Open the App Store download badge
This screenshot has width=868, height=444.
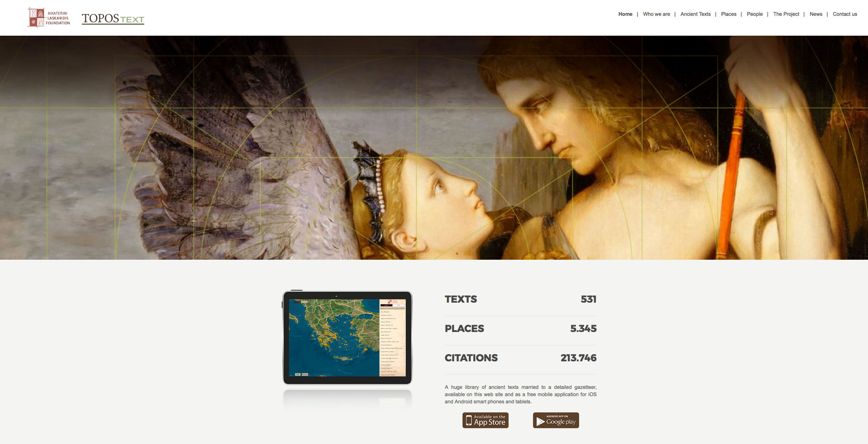click(x=486, y=421)
